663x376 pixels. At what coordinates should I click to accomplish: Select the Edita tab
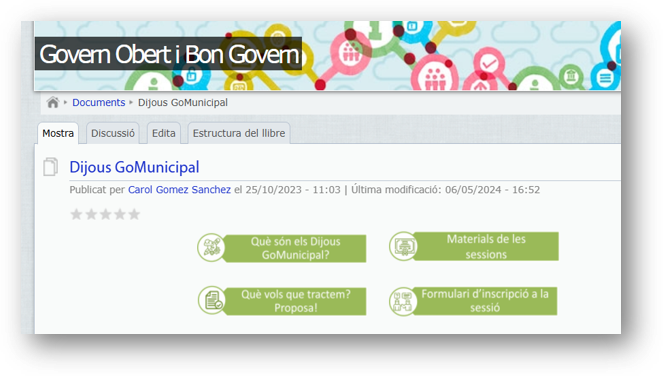(x=164, y=133)
